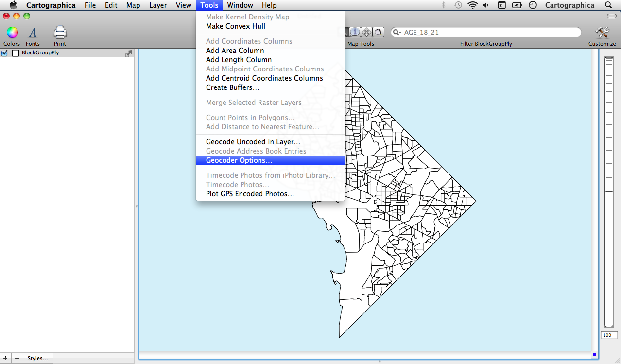Add a layer with plus button

pos(5,358)
